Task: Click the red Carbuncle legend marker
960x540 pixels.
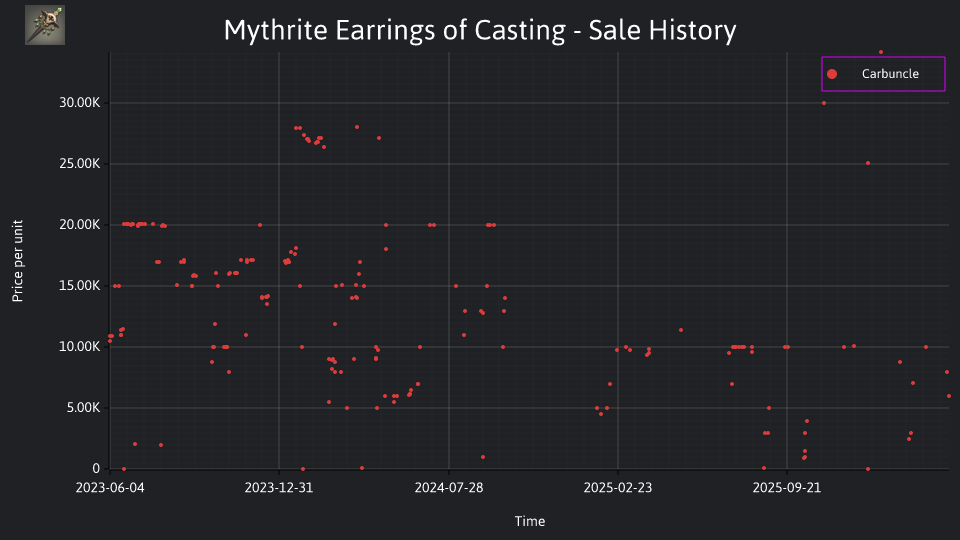Action: [x=831, y=74]
